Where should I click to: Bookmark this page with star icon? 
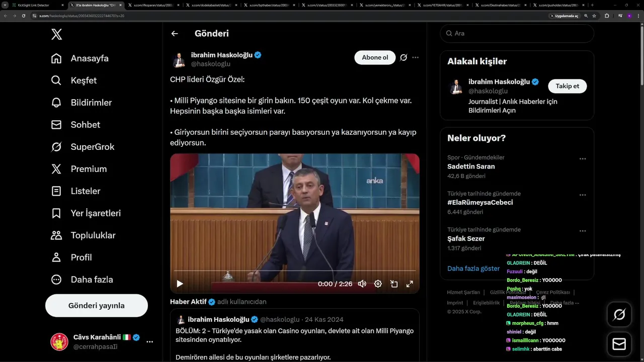pyautogui.click(x=594, y=16)
